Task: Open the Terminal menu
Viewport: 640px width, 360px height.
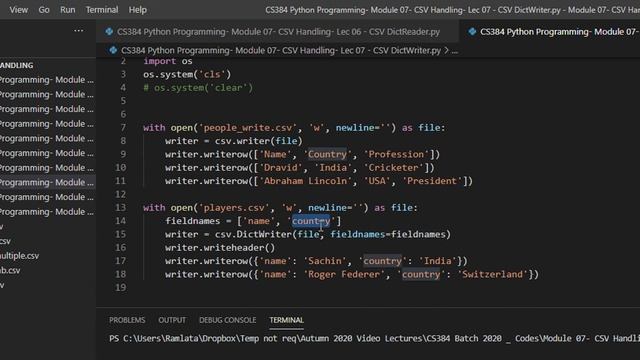Action: tap(102, 10)
